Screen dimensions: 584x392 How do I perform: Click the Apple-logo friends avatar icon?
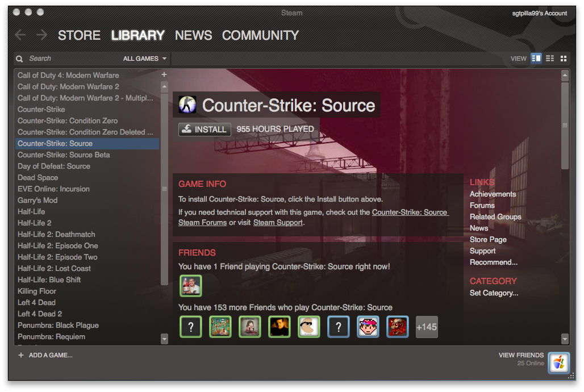[558, 362]
